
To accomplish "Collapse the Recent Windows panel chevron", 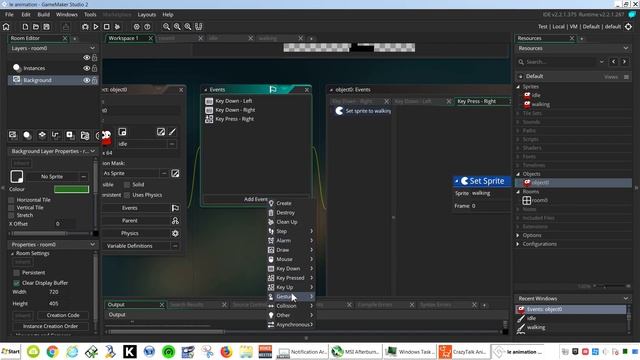I will click(x=626, y=298).
